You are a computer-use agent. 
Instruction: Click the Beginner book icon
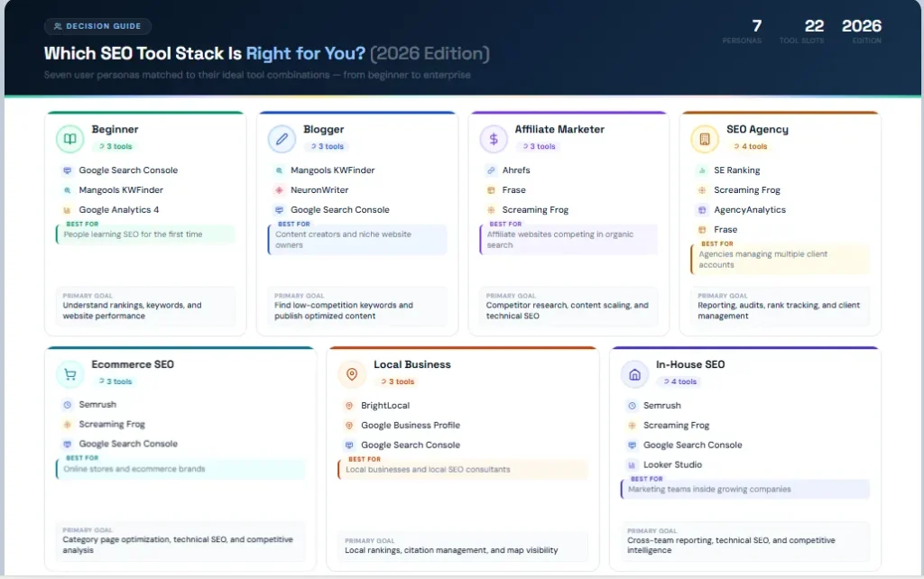[x=69, y=139]
